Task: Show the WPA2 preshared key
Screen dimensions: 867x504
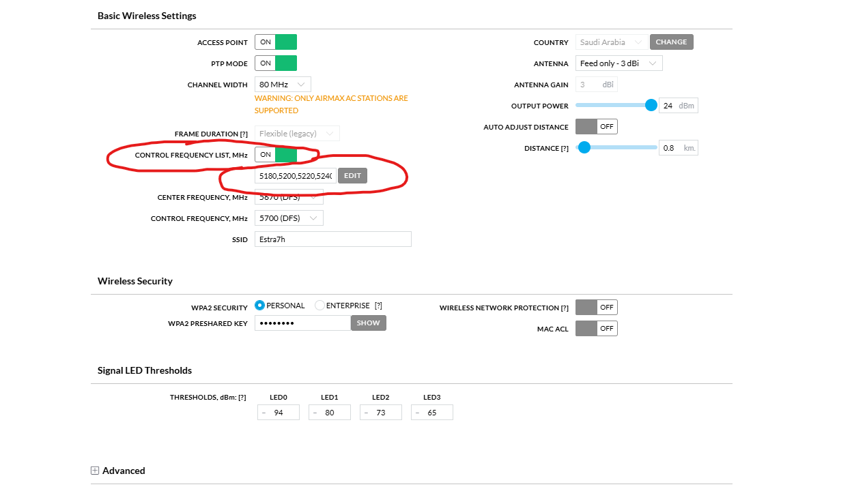Action: [369, 323]
